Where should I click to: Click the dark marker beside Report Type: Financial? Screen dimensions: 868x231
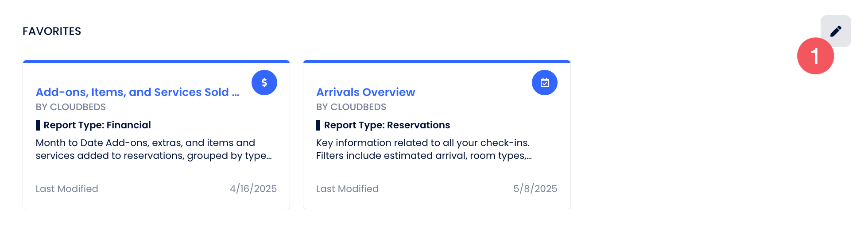pos(38,125)
